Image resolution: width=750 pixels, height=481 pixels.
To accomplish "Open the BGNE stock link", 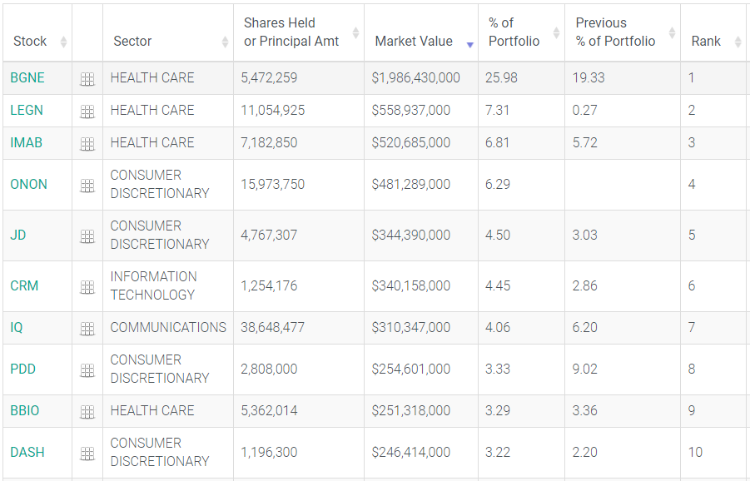I will pos(27,78).
